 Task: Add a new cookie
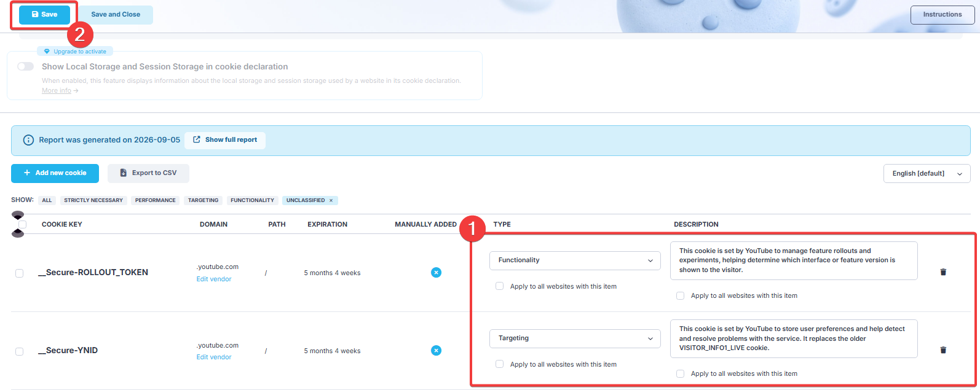55,173
